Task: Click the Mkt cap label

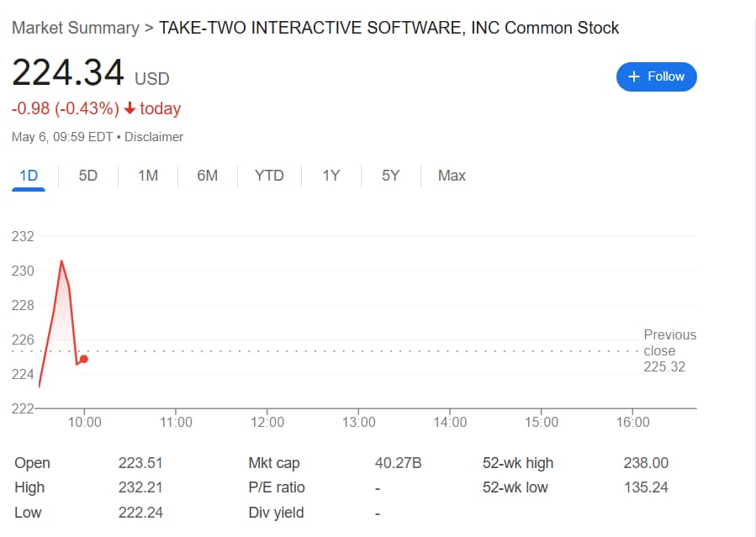Action: 274,463
